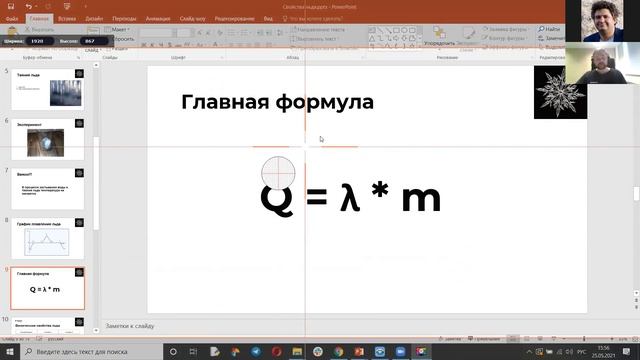
Task: Open Windows Start menu
Action: pos(9,351)
